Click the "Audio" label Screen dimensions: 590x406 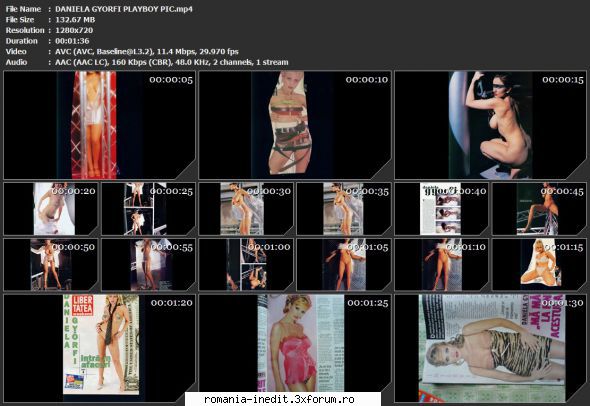[16, 62]
